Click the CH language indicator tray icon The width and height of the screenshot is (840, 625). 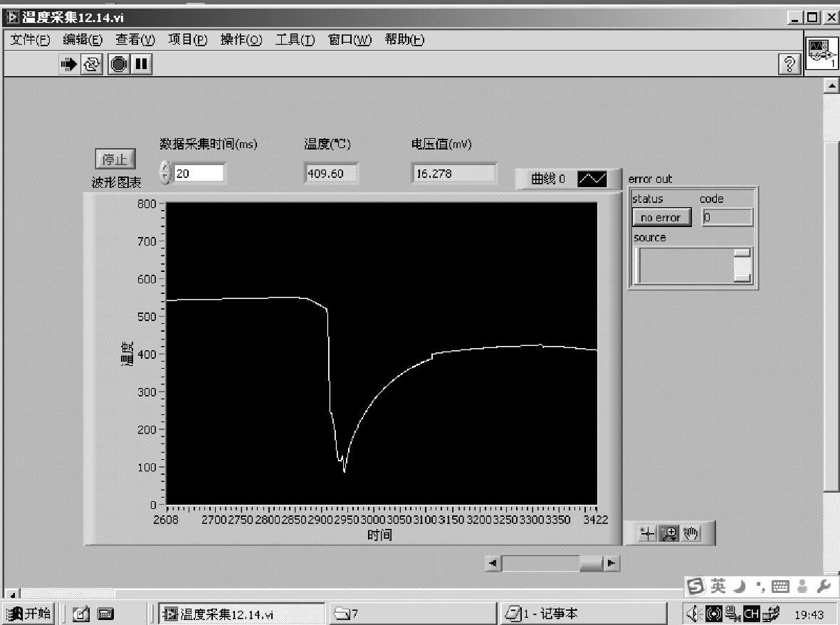(751, 614)
